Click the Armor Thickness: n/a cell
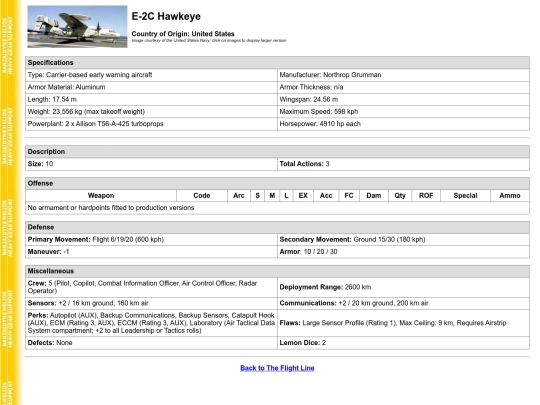 [x=403, y=87]
